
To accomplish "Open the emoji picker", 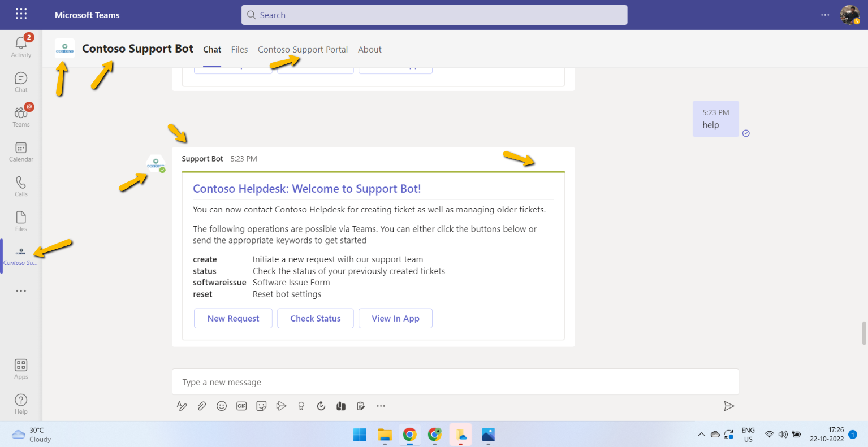I will click(221, 406).
